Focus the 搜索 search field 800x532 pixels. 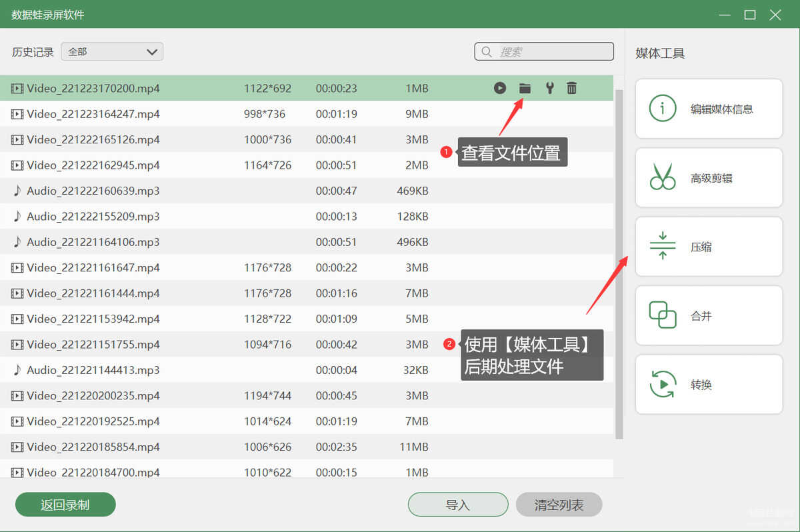tap(544, 51)
